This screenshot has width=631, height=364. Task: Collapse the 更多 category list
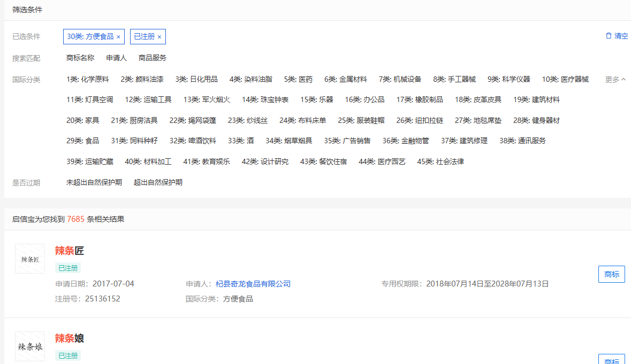coord(615,80)
